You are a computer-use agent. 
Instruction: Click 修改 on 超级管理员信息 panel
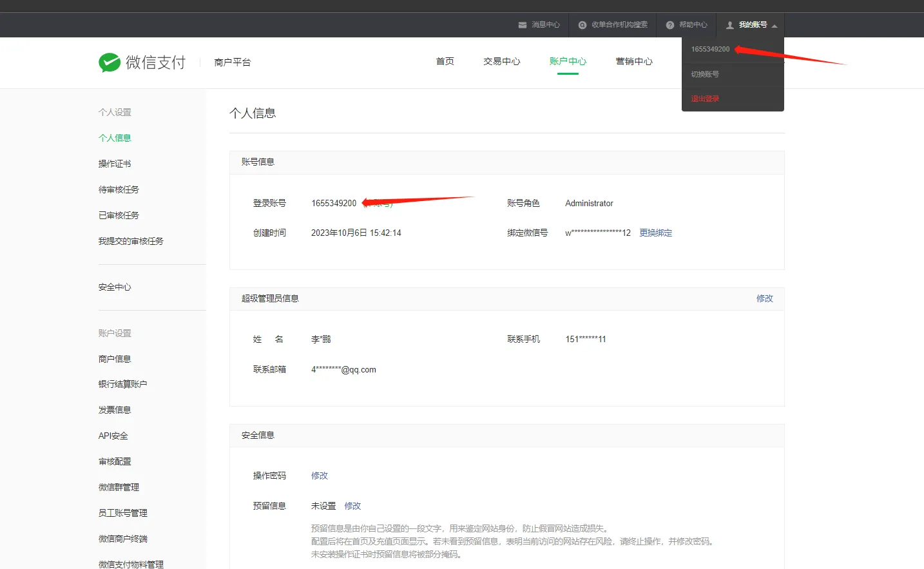coord(764,298)
